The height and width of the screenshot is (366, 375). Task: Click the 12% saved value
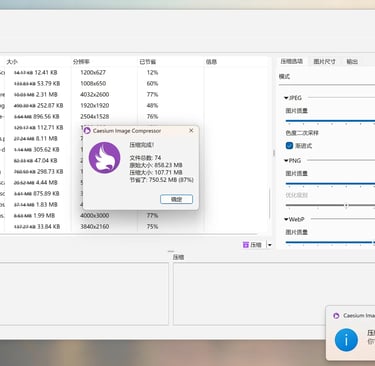point(152,73)
